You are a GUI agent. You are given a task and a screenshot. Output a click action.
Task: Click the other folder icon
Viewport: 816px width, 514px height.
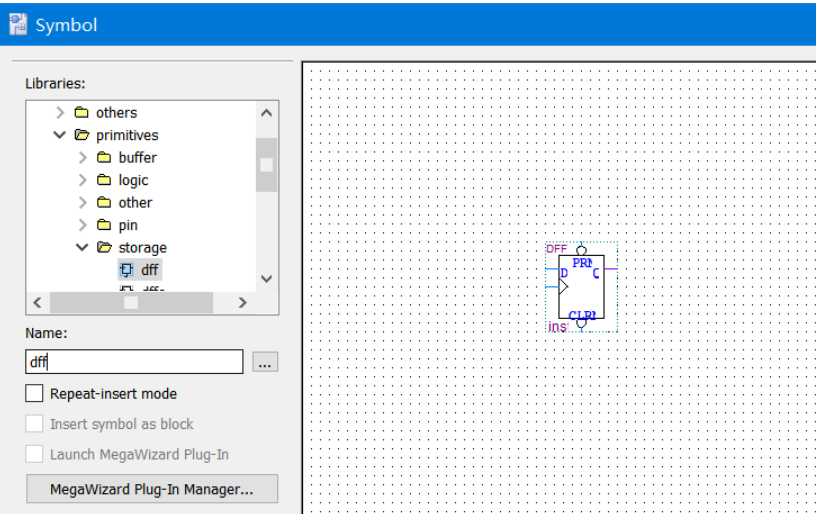(x=104, y=202)
